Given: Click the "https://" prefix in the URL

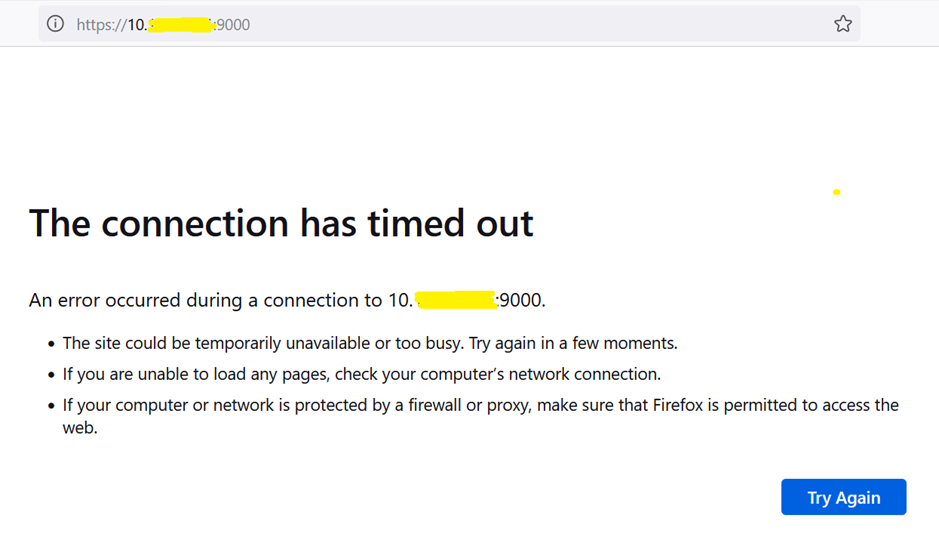Looking at the screenshot, I should (x=100, y=25).
